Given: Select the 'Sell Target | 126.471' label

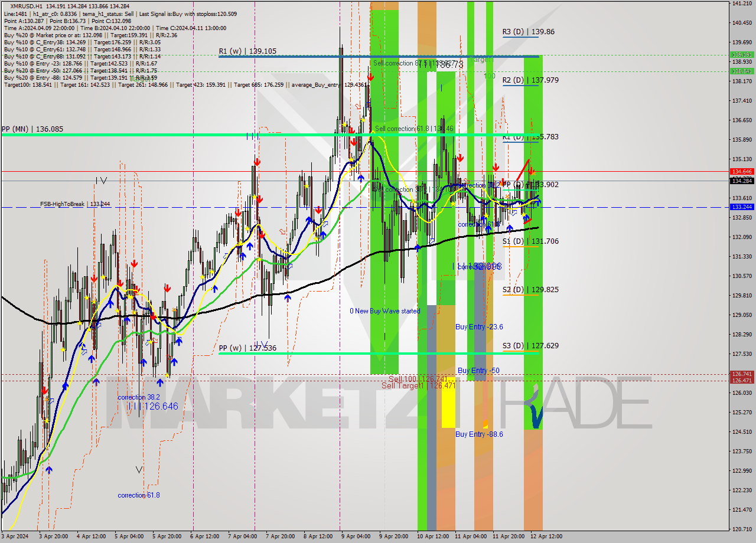Looking at the screenshot, I should click(x=418, y=385).
